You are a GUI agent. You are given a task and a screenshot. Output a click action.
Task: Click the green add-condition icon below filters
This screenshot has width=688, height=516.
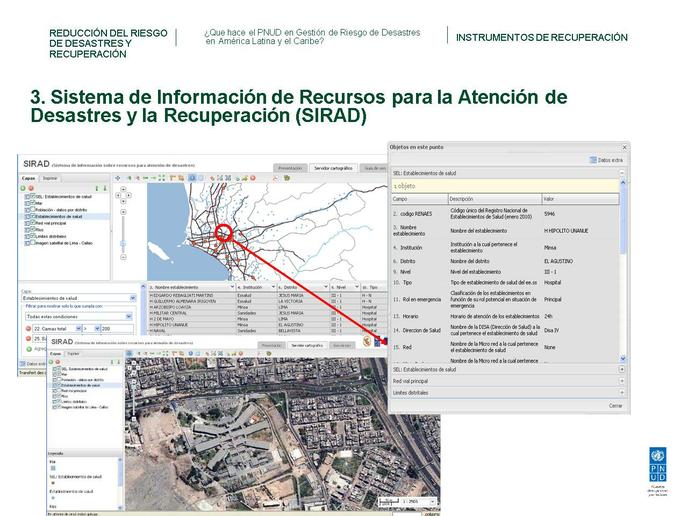[x=29, y=349]
